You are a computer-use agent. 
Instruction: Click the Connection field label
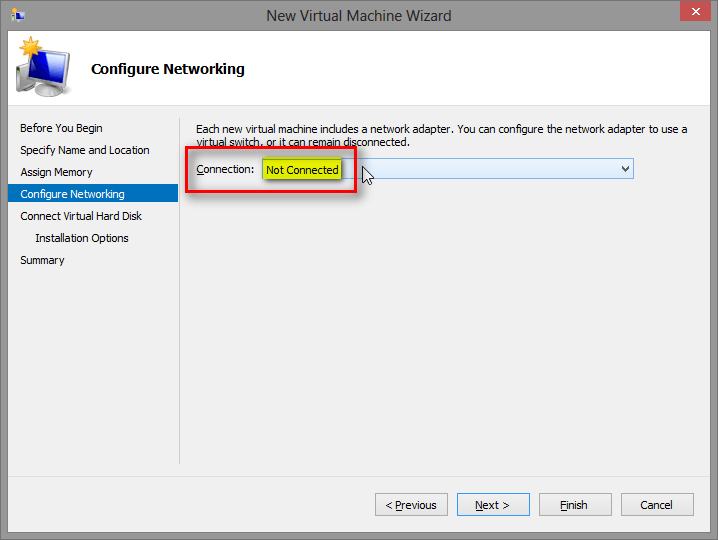(x=225, y=170)
